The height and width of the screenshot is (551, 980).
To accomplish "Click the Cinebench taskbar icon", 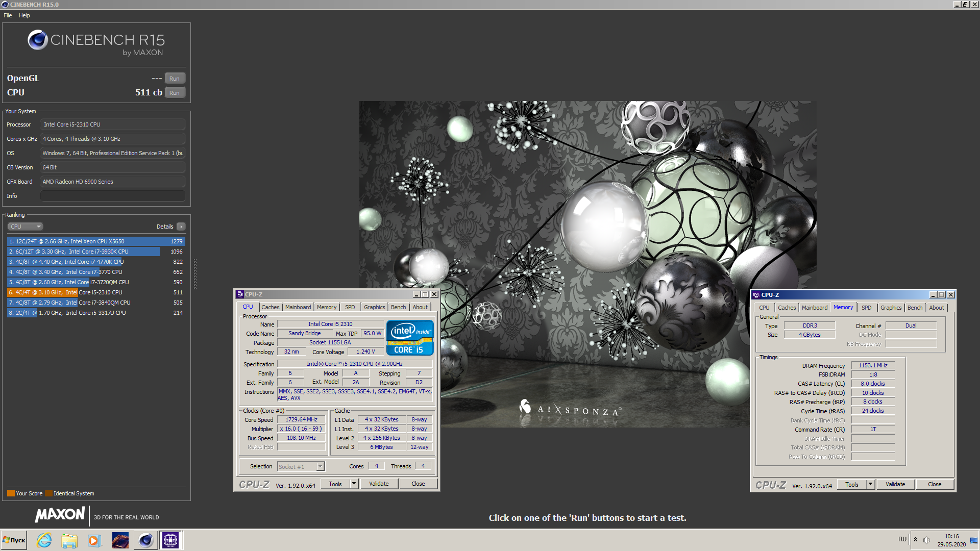I will pos(145,540).
